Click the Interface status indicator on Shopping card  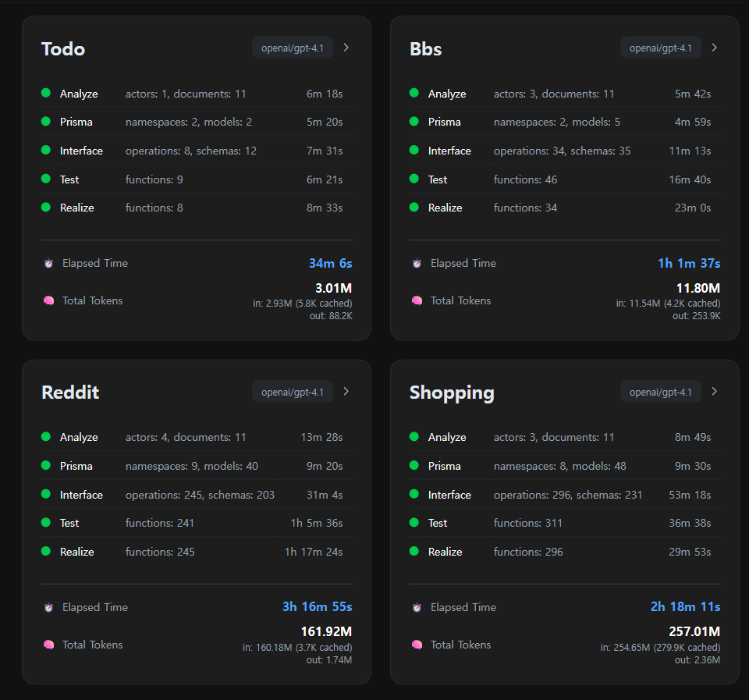click(x=416, y=494)
